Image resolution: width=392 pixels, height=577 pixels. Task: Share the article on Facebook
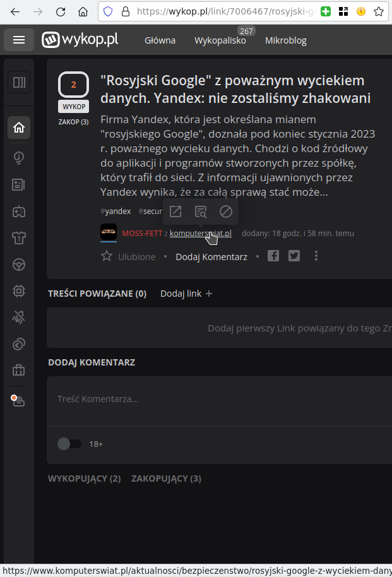click(273, 256)
